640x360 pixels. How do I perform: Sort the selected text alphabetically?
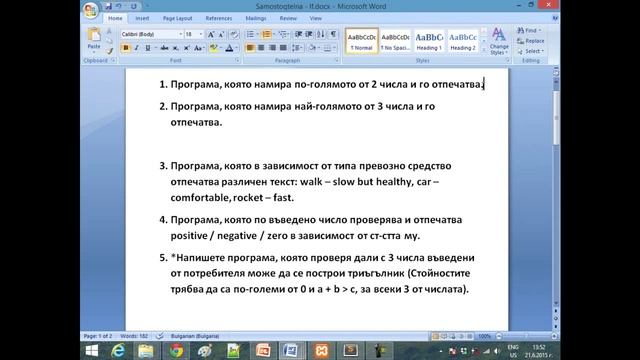[x=321, y=34]
